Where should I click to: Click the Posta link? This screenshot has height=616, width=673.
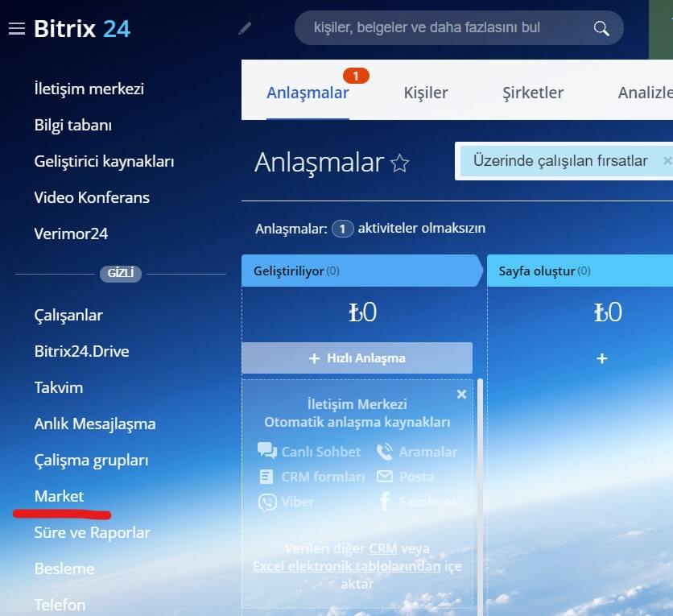(x=416, y=477)
